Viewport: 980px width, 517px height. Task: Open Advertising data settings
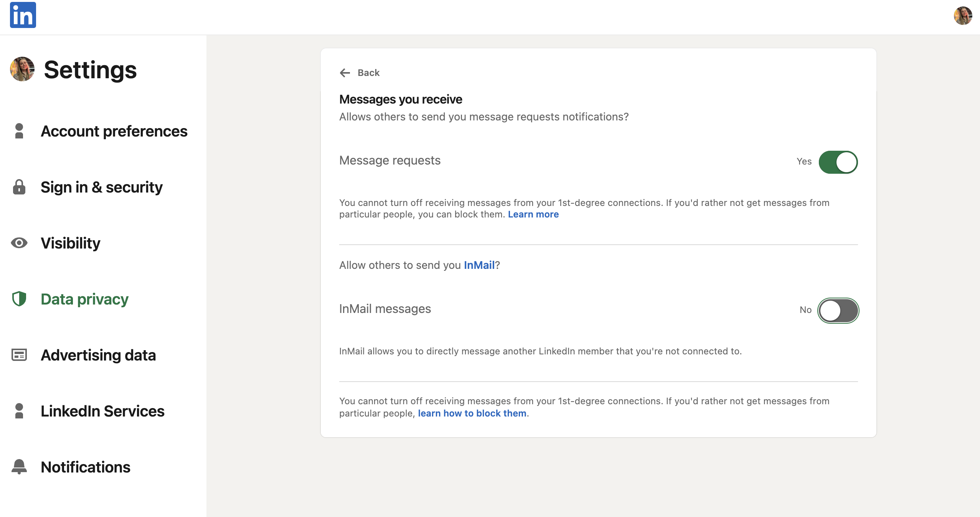tap(98, 355)
